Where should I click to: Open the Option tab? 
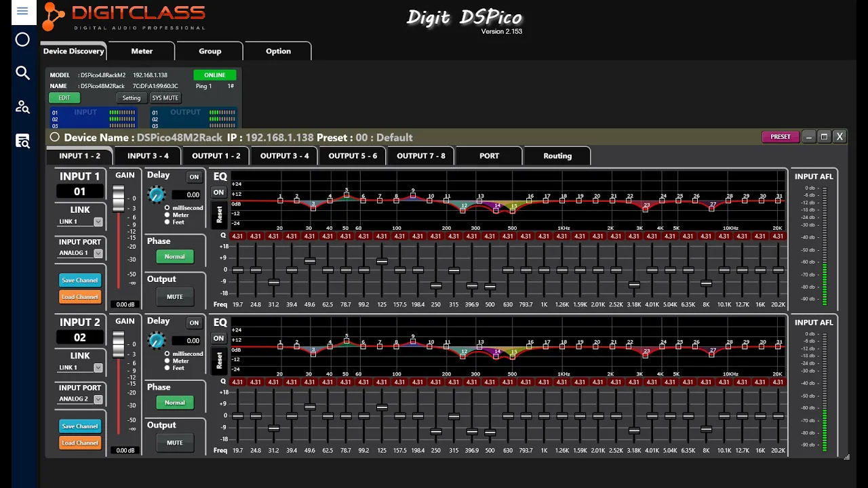coord(278,52)
